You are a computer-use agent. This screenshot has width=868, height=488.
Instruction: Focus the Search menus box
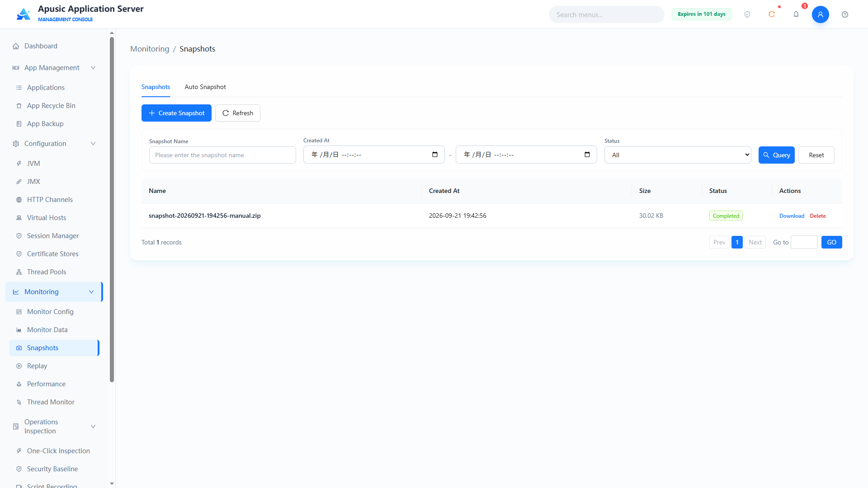[607, 14]
